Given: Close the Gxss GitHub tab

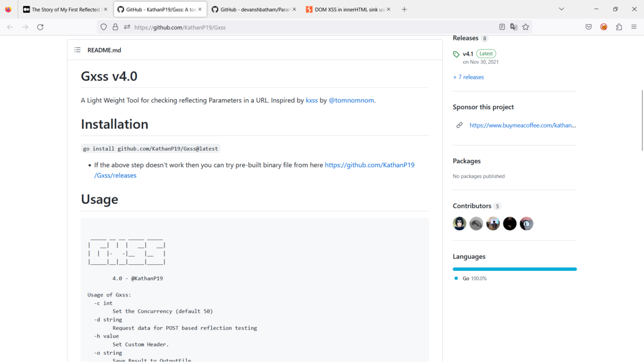Looking at the screenshot, I should coord(199,10).
